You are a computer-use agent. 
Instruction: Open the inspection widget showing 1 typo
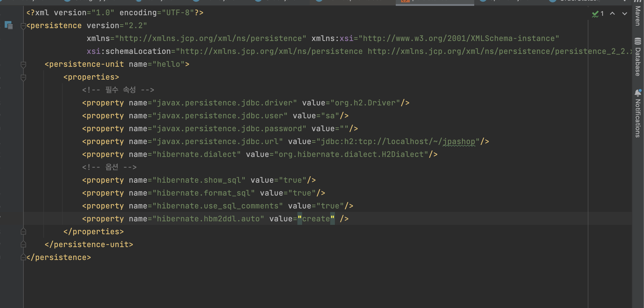pos(598,14)
